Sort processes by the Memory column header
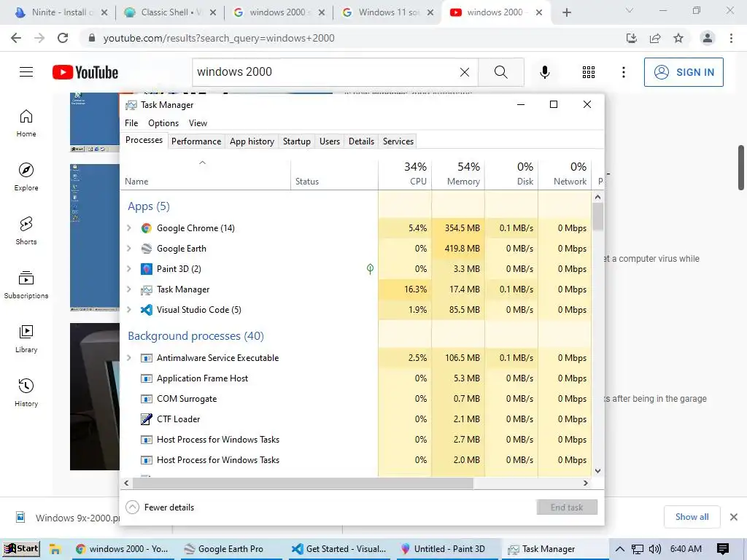The image size is (747, 560). pyautogui.click(x=458, y=174)
